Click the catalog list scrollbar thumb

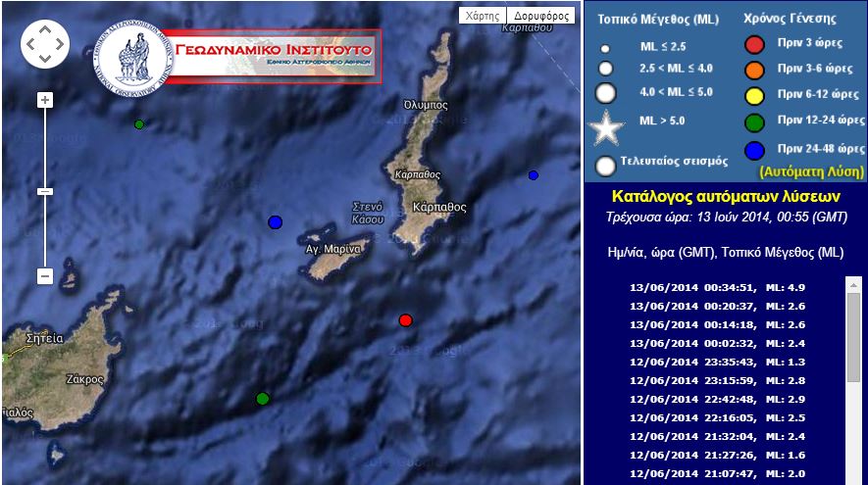853,337
